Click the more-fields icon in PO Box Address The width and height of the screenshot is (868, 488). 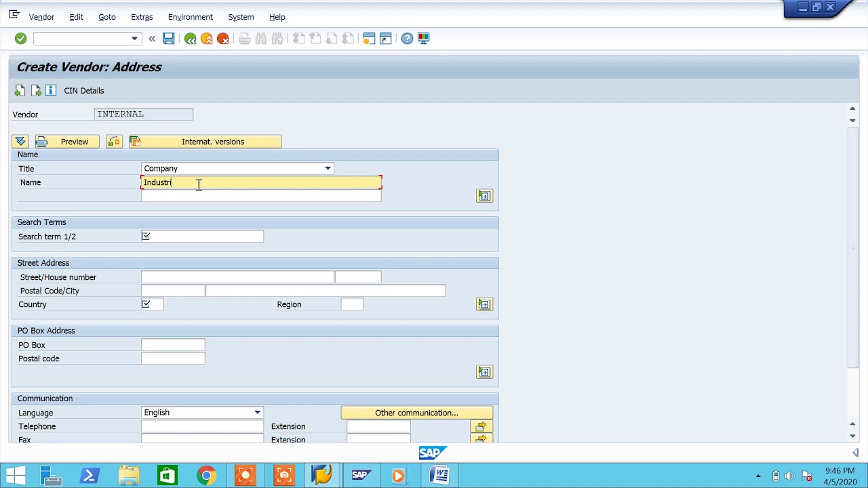484,372
